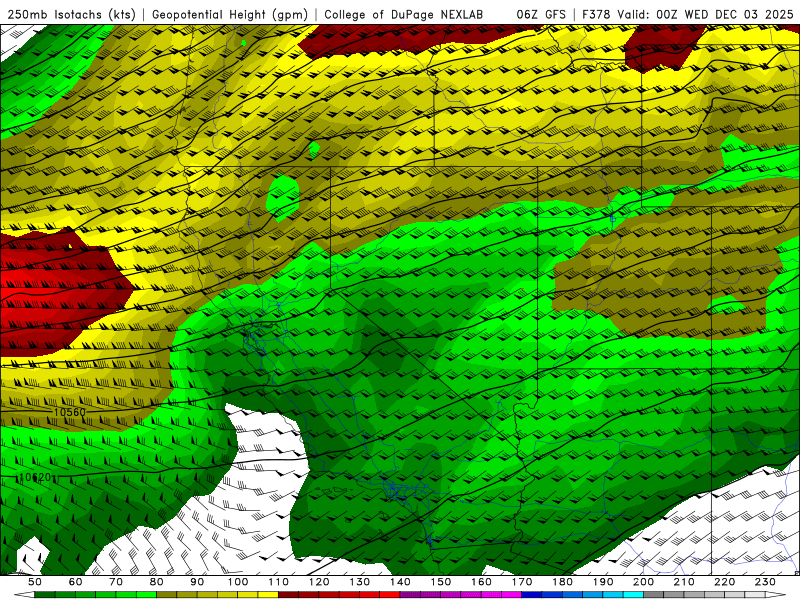This screenshot has width=800, height=600.
Task: Click the 160 knot legend label
Action: [x=481, y=582]
